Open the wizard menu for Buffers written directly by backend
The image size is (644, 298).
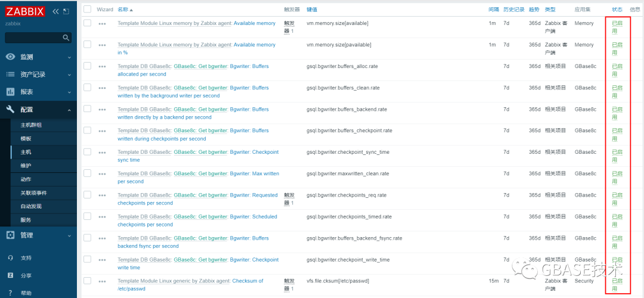point(103,110)
